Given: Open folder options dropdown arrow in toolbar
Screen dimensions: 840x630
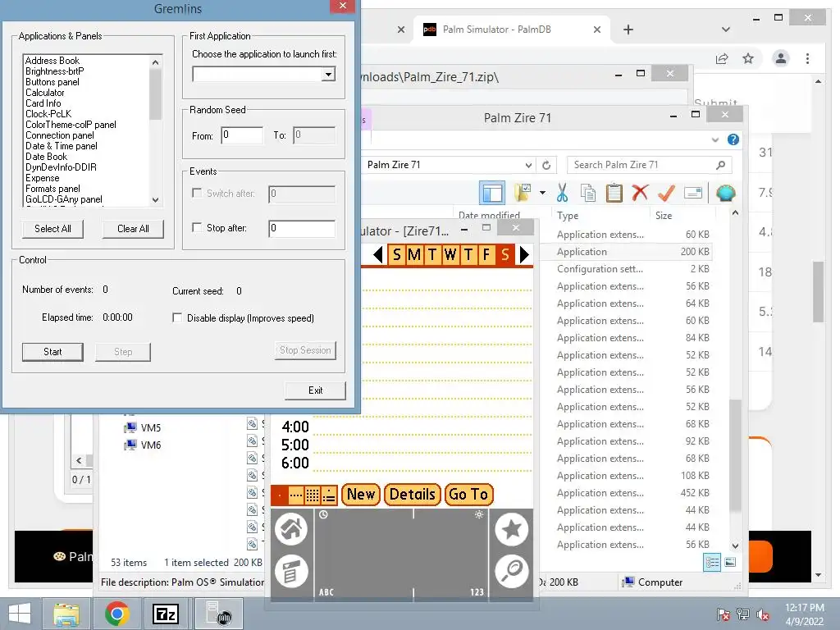Looking at the screenshot, I should (x=542, y=193).
